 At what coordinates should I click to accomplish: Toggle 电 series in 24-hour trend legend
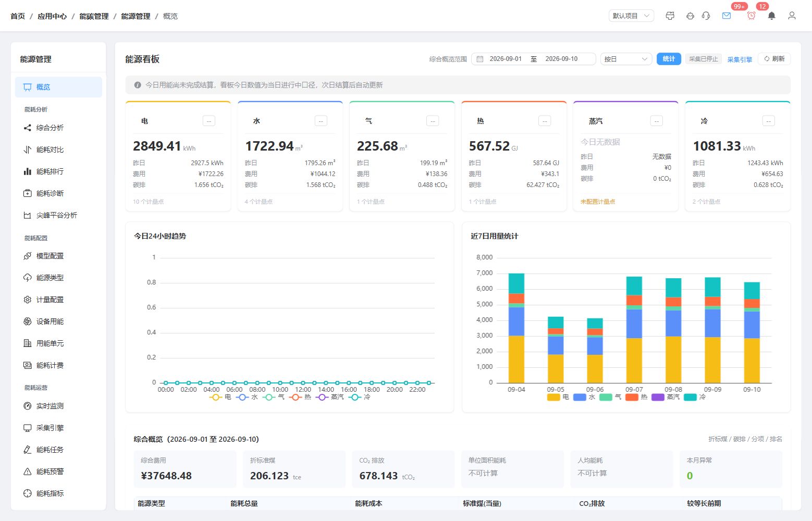[x=220, y=397]
